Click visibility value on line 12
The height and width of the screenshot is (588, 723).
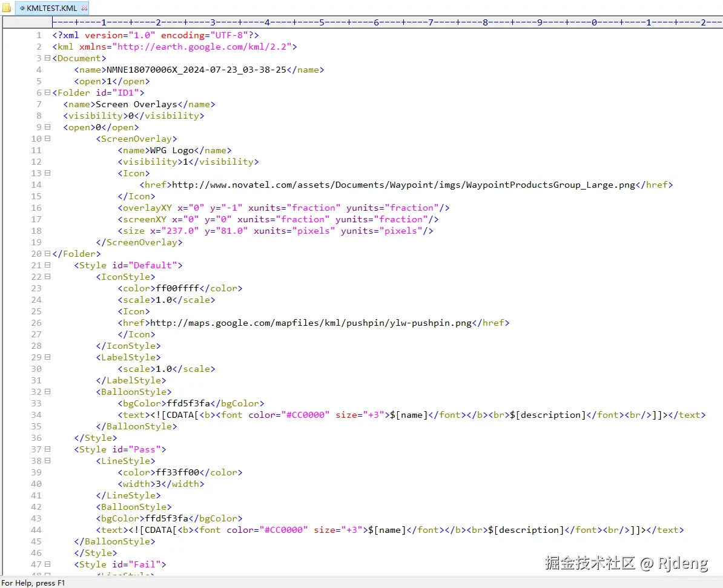click(185, 162)
